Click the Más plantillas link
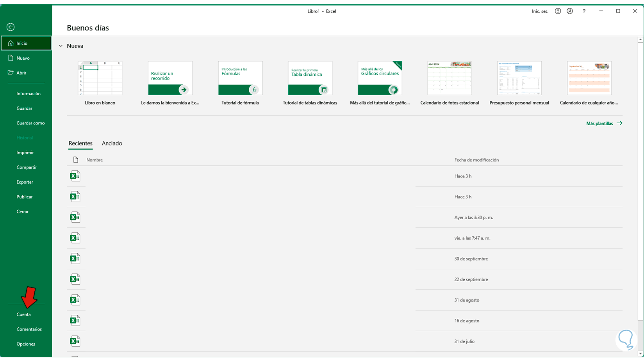The width and height of the screenshot is (644, 362). click(x=604, y=123)
